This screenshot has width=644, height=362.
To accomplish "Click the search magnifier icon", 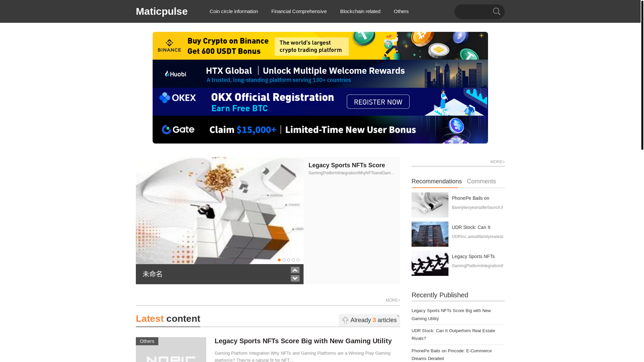I will tap(496, 12).
